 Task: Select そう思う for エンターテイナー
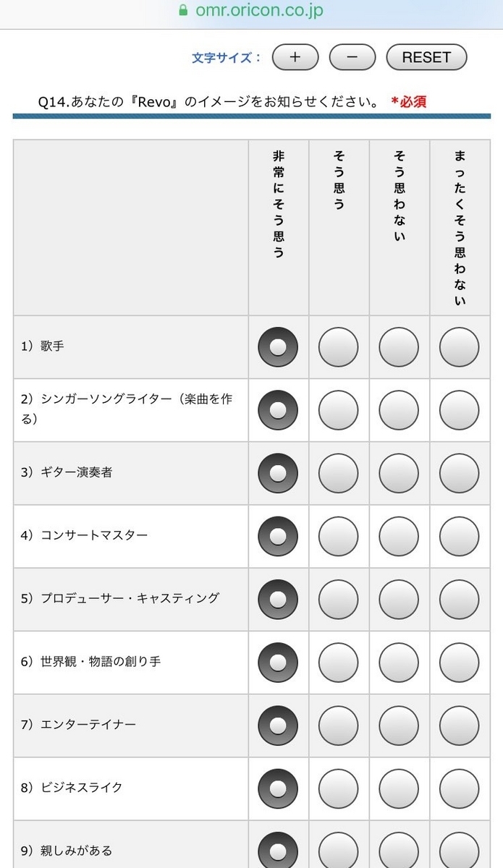click(338, 726)
